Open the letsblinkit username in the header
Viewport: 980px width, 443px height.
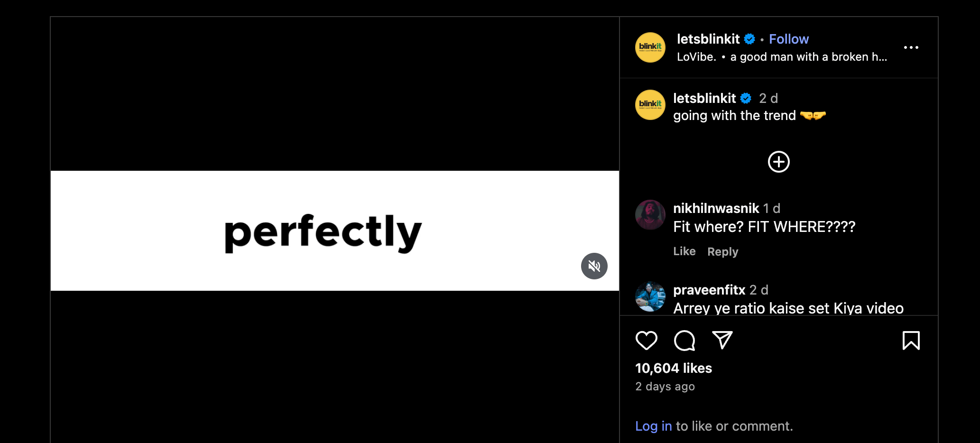coord(708,39)
